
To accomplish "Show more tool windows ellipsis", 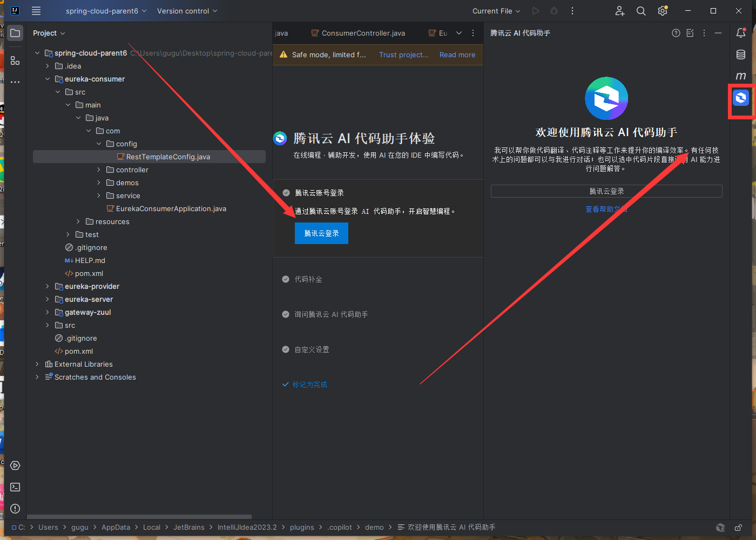I will [x=15, y=82].
